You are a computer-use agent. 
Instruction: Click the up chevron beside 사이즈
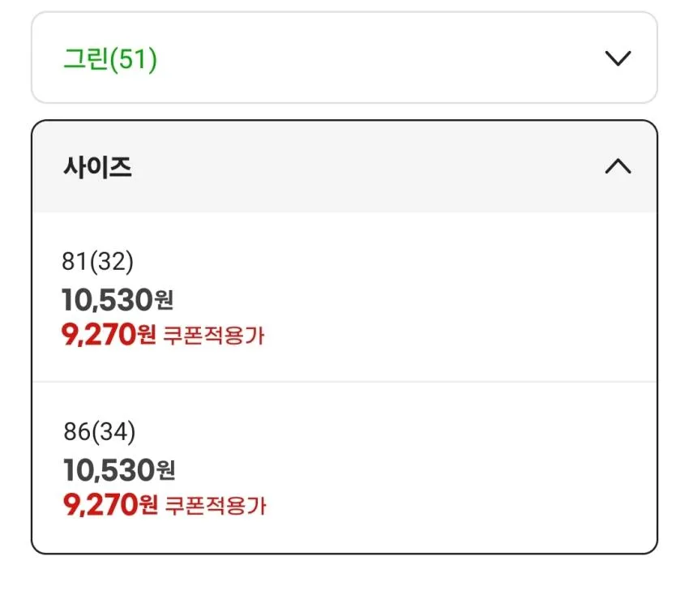point(618,166)
